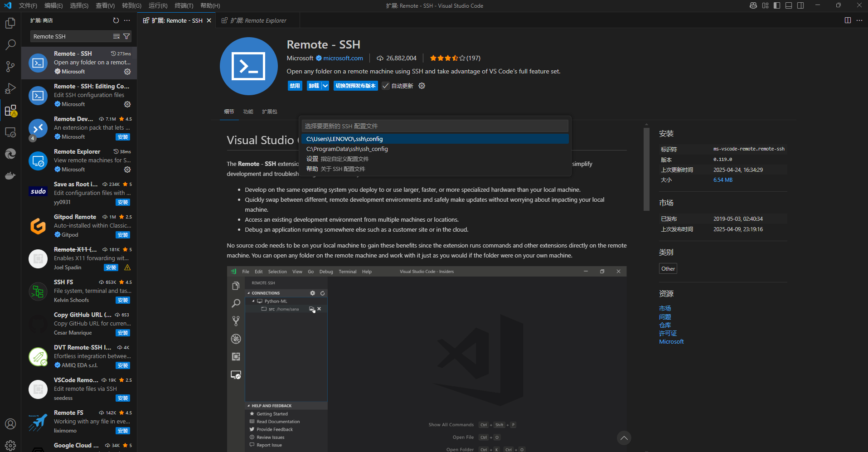Open Remote Explorer in the activity bar

click(10, 132)
